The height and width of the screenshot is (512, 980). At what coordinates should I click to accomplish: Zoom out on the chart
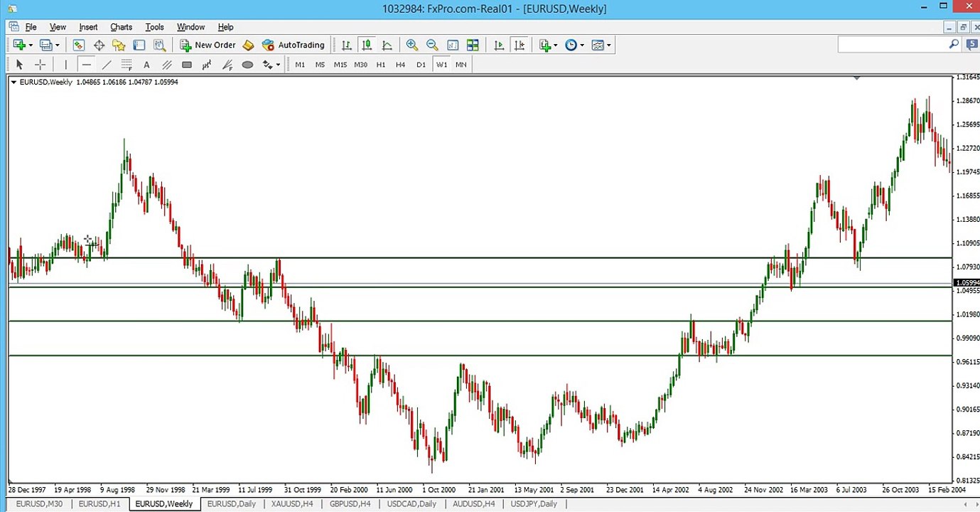tap(431, 45)
